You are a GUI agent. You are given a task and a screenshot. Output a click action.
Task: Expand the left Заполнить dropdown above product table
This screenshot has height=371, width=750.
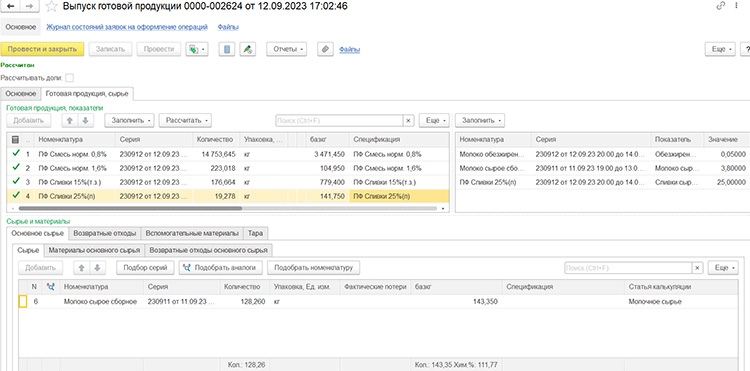click(x=129, y=120)
